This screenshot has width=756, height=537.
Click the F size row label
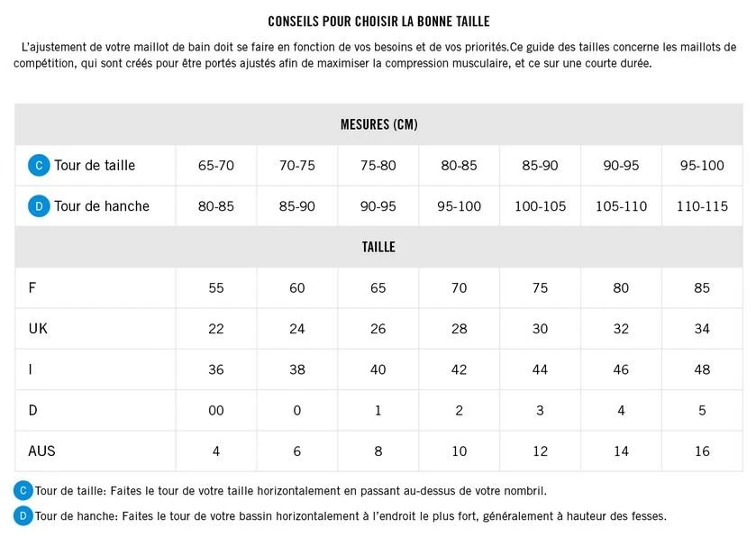[32, 288]
